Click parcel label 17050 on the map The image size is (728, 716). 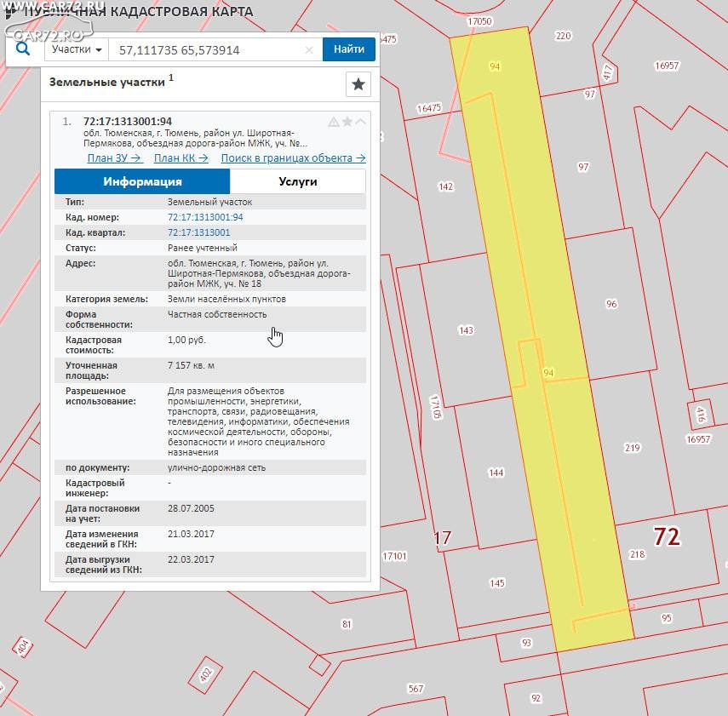(x=479, y=21)
